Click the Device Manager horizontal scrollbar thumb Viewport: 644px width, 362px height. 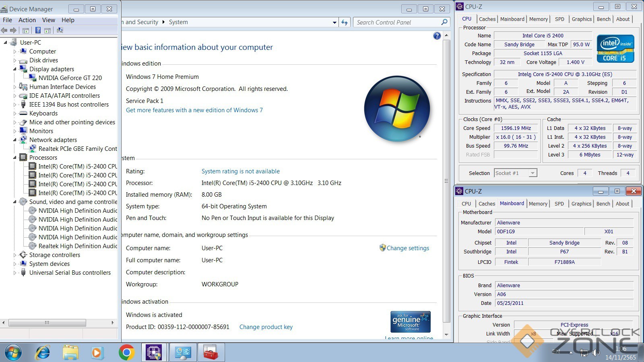pyautogui.click(x=47, y=323)
